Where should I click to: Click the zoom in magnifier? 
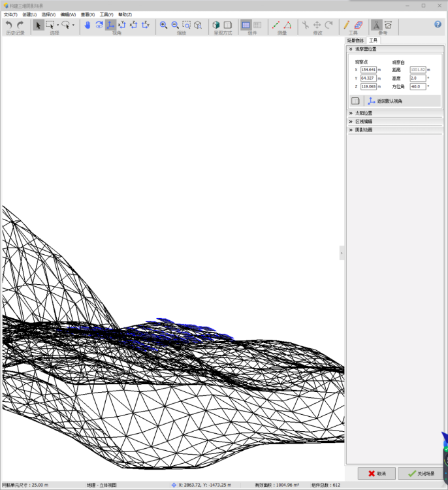pyautogui.click(x=163, y=25)
